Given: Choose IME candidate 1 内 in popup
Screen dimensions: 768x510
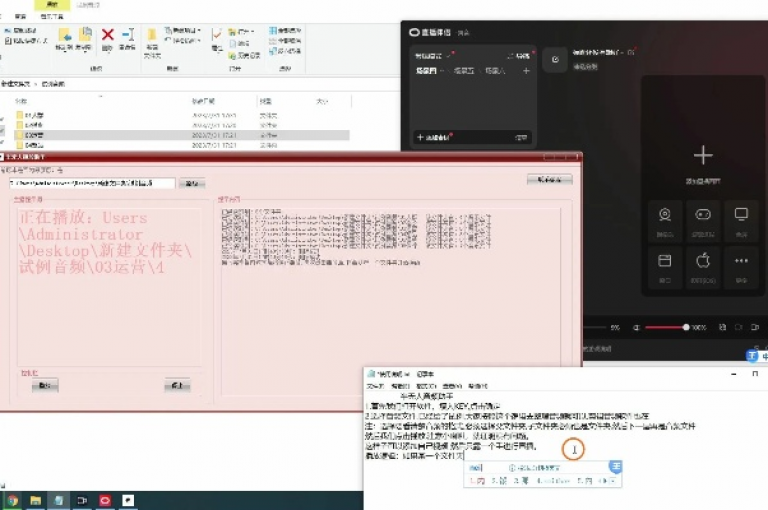Looking at the screenshot, I should tap(477, 481).
